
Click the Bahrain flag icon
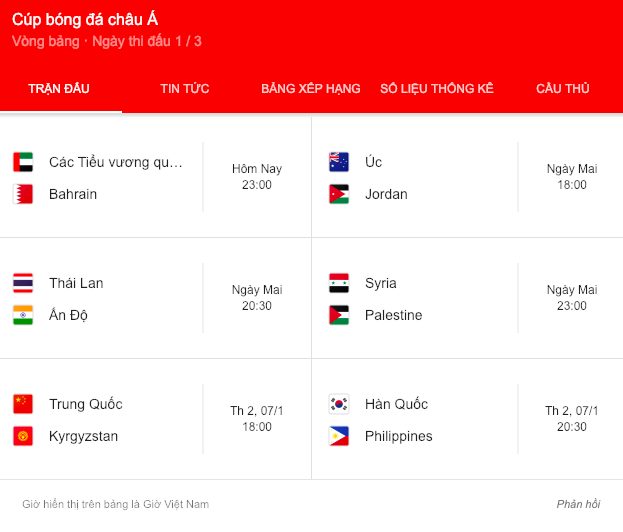pyautogui.click(x=23, y=194)
